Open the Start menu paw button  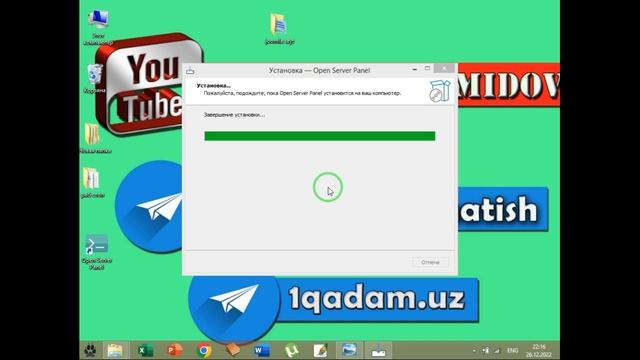click(90, 350)
